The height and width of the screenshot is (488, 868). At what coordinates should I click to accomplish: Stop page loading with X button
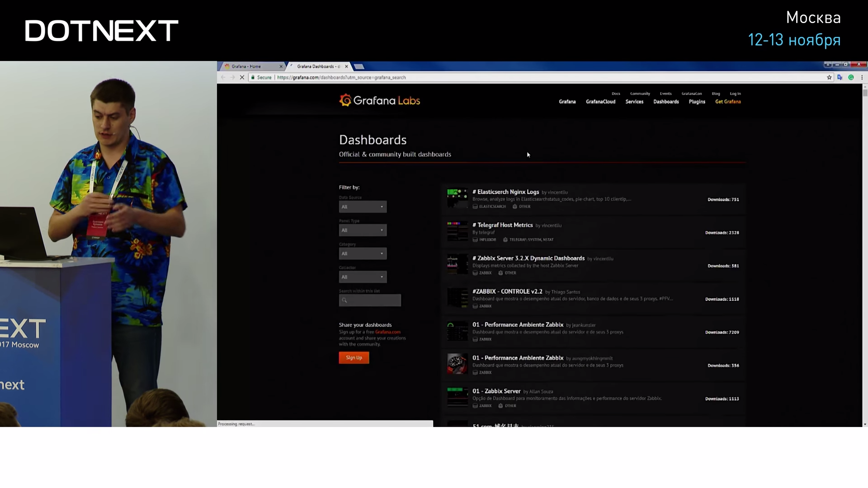point(242,77)
